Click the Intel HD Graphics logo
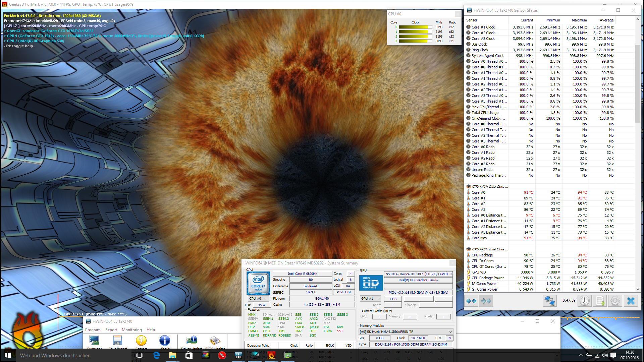The height and width of the screenshot is (362, 644). [x=371, y=283]
